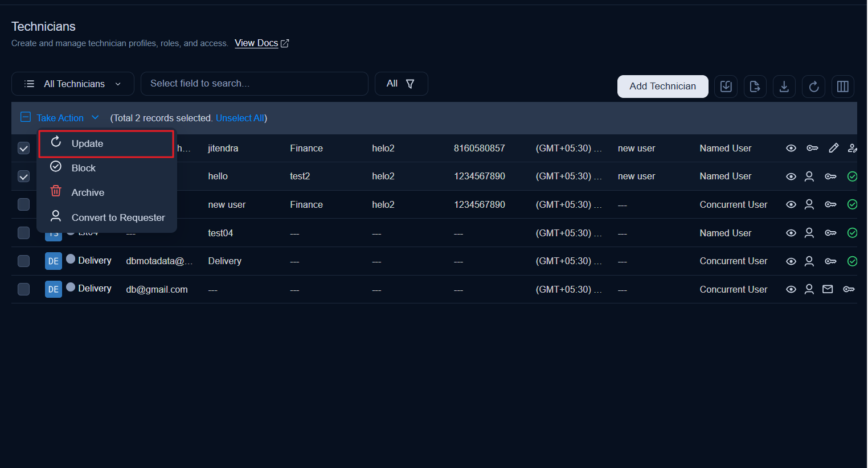Viewport: 868px width, 468px height.
Task: Tick the checkbox for the test04 row
Action: pos(23,233)
